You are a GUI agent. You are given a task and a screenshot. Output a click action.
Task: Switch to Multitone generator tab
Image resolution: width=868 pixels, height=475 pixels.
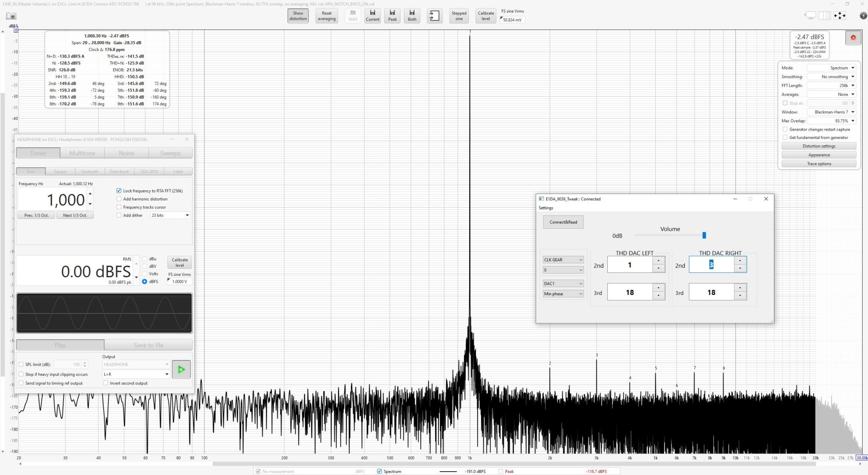point(82,153)
